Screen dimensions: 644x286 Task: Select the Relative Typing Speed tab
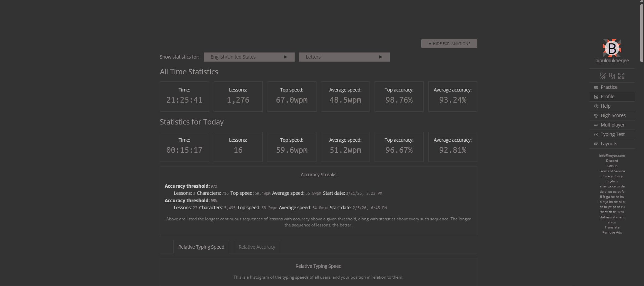[x=201, y=247]
